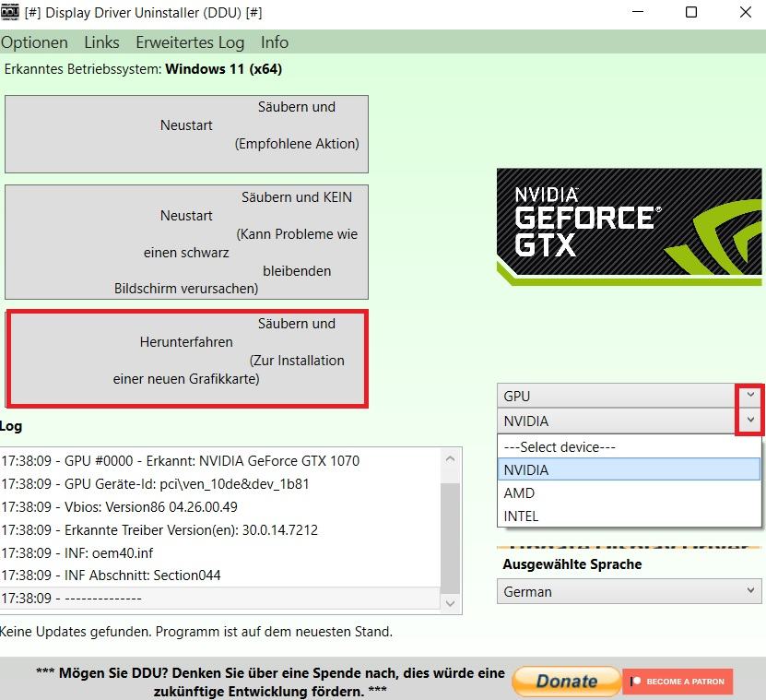Click the log scrollbar down arrow
The width and height of the screenshot is (766, 700).
[x=451, y=603]
